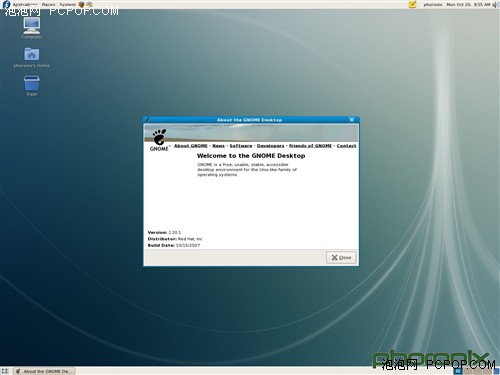Click the GNOME foot logo in dialog
The image size is (500, 375).
pyautogui.click(x=159, y=140)
